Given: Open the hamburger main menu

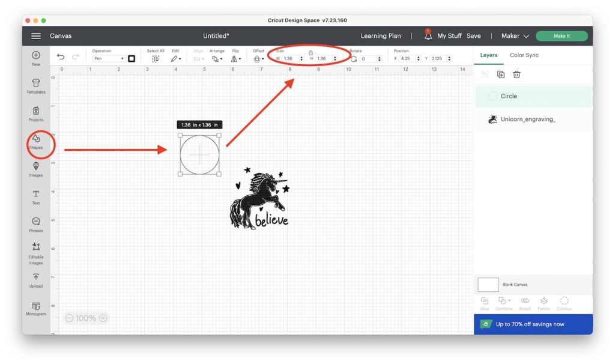Looking at the screenshot, I should pos(36,36).
